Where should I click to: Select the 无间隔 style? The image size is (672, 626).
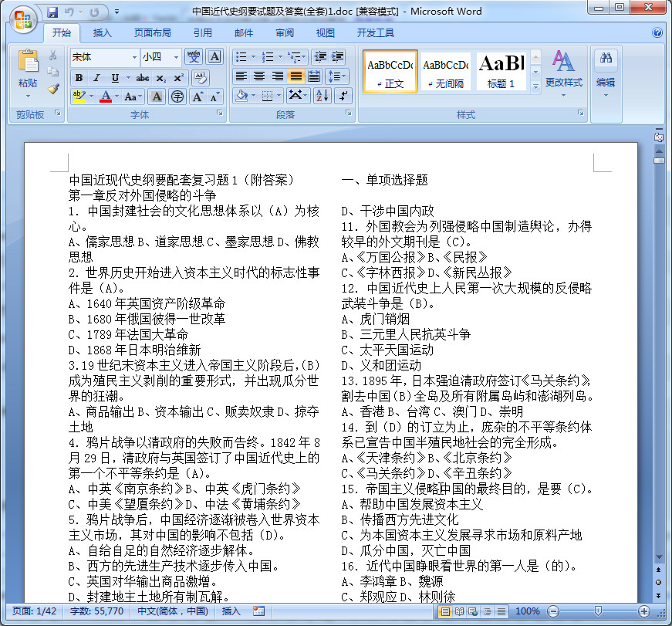coord(446,71)
